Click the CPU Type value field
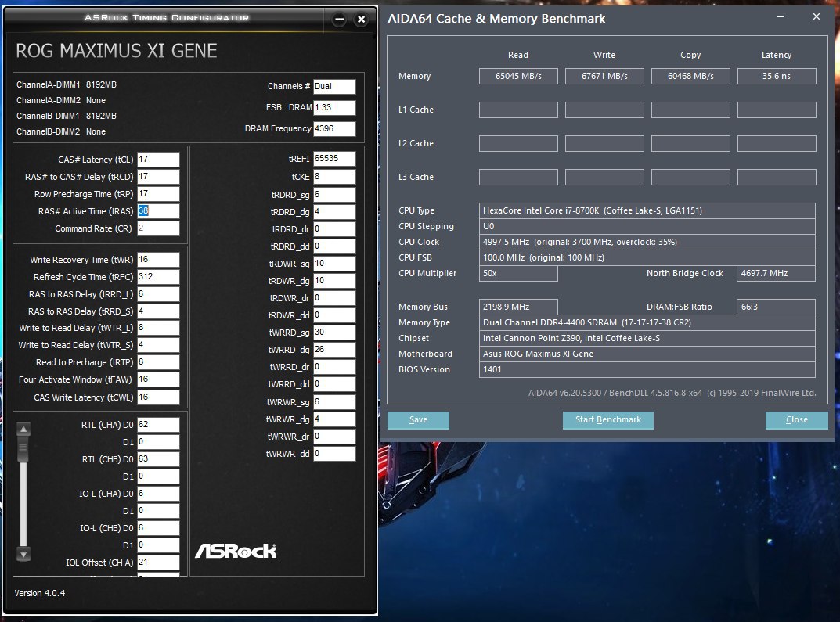 pyautogui.click(x=647, y=210)
